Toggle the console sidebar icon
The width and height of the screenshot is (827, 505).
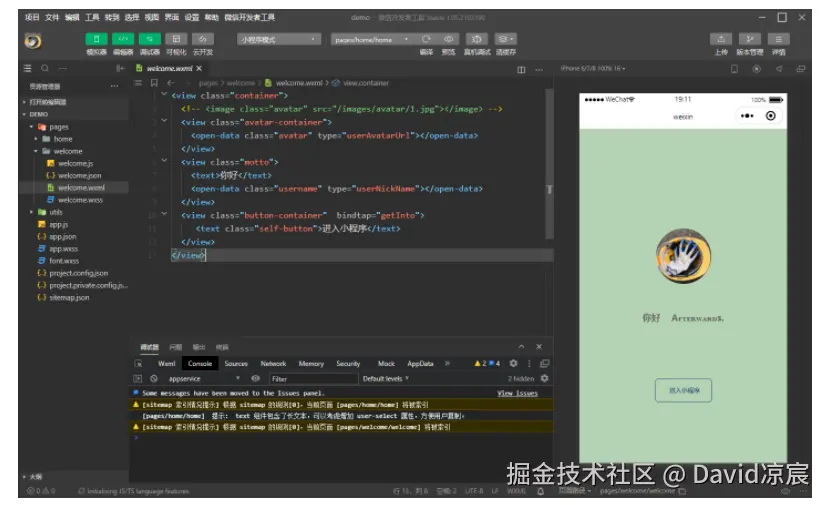tap(138, 378)
